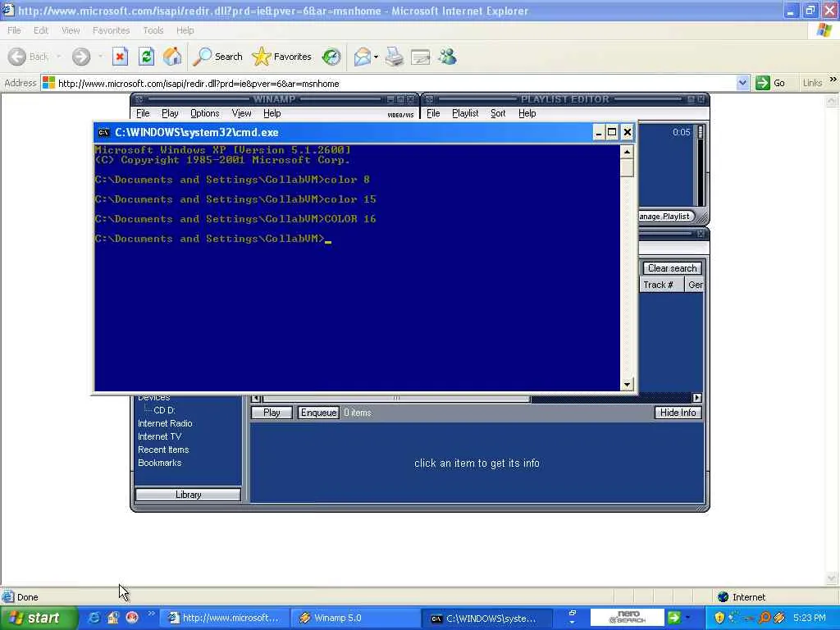Click the media library horizontal scrollbar thumb

tap(396, 398)
